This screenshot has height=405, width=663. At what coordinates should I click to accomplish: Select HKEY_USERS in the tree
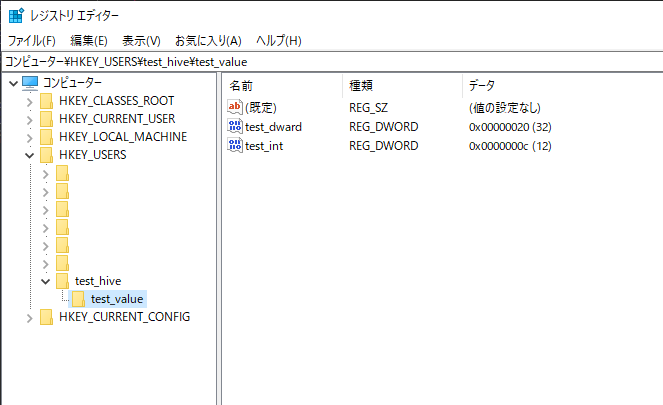coord(93,155)
